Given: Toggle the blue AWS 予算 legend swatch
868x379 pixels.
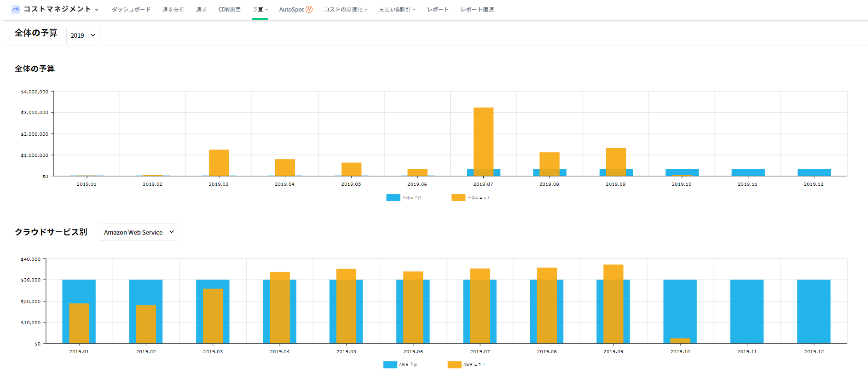Looking at the screenshot, I should (x=390, y=365).
